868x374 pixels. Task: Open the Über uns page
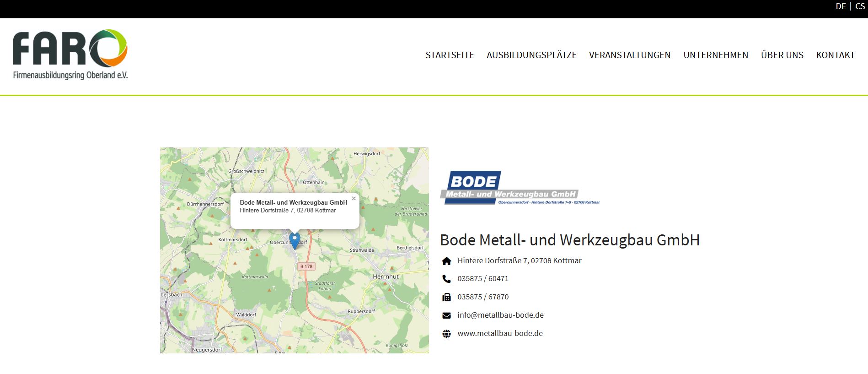(x=782, y=55)
